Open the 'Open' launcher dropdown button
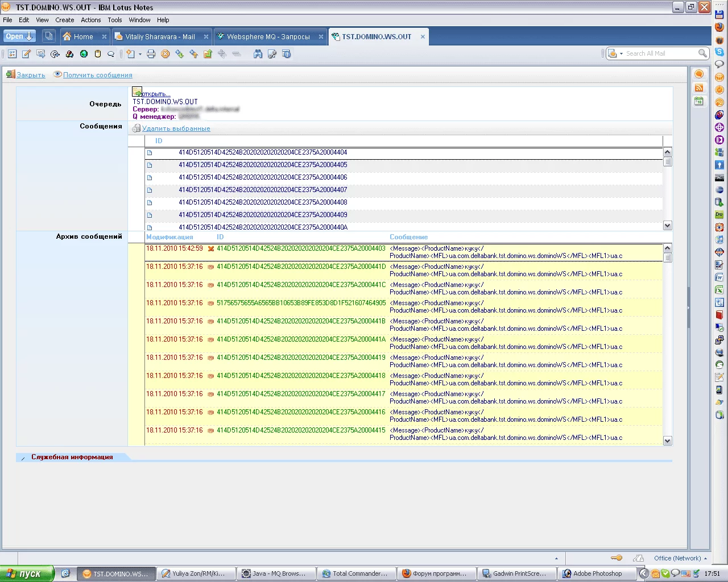This screenshot has width=728, height=582. pyautogui.click(x=20, y=36)
